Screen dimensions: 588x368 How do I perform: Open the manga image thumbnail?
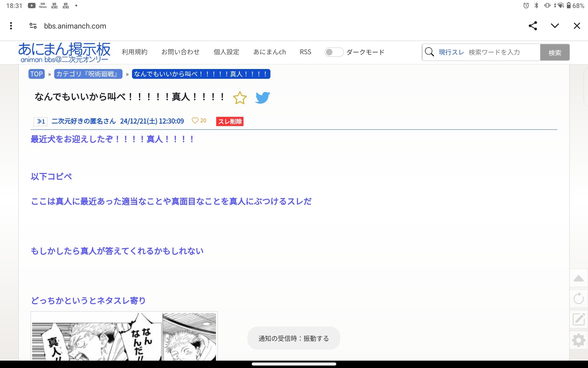click(x=124, y=336)
